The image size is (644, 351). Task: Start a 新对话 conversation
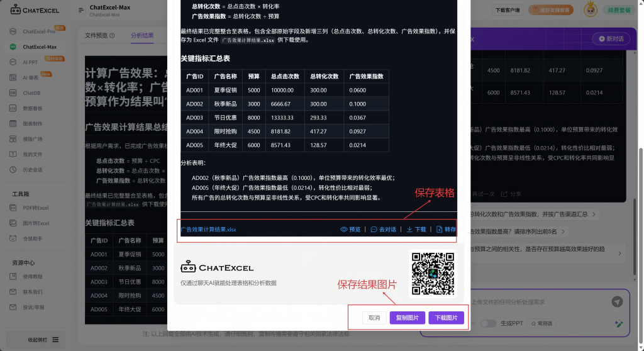pyautogui.click(x=611, y=38)
